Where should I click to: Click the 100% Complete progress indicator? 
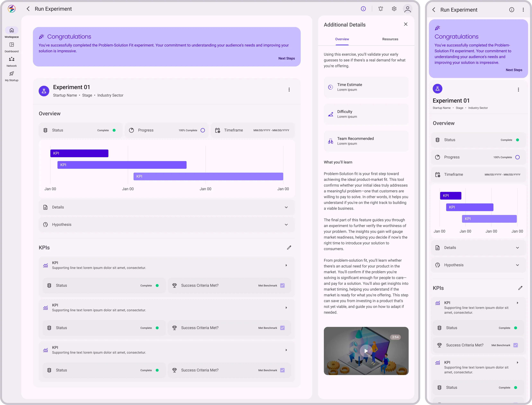[203, 130]
